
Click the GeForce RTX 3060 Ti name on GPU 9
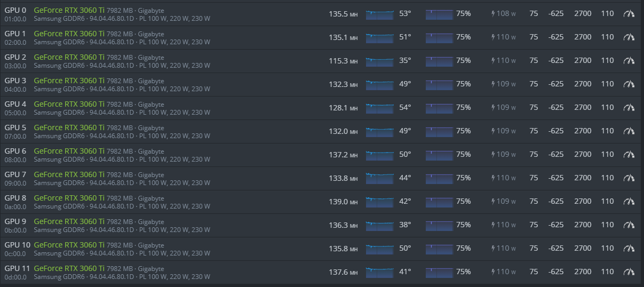tap(69, 221)
